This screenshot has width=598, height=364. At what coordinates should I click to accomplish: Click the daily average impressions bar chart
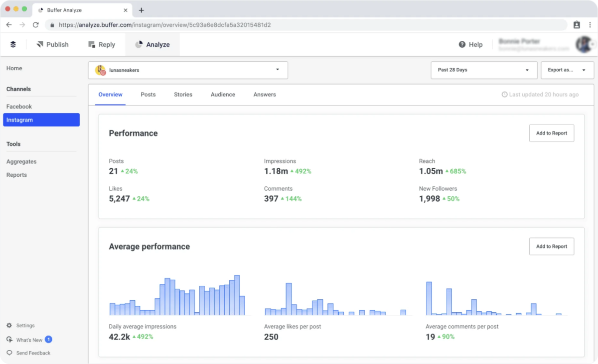click(177, 295)
